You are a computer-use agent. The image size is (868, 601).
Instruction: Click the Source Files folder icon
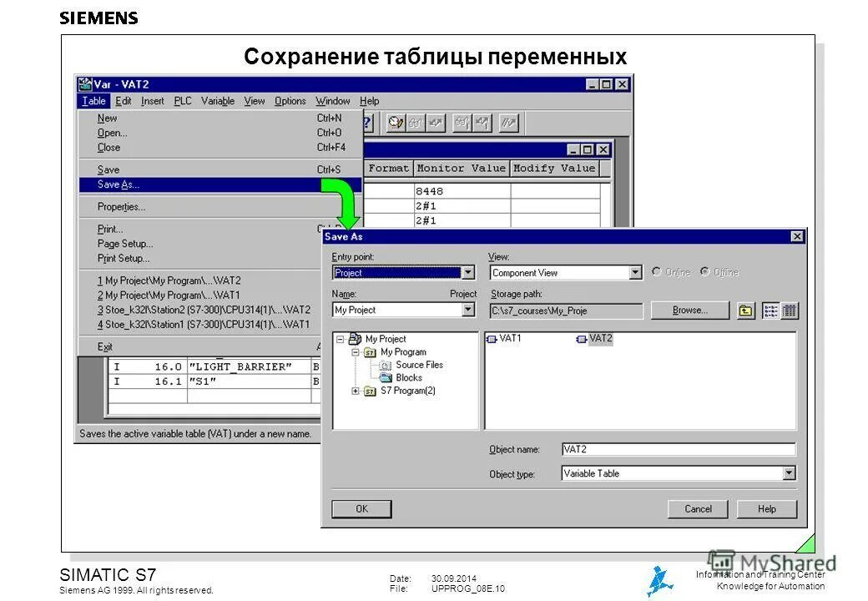click(x=386, y=366)
